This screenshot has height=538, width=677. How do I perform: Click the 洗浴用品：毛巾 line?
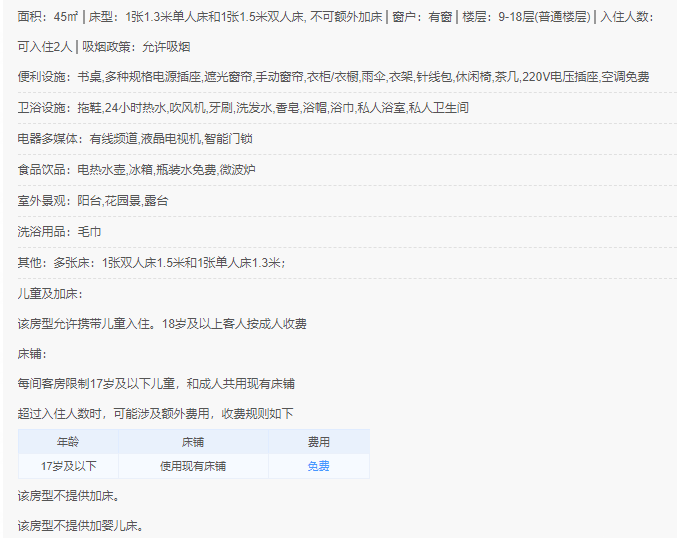click(59, 232)
